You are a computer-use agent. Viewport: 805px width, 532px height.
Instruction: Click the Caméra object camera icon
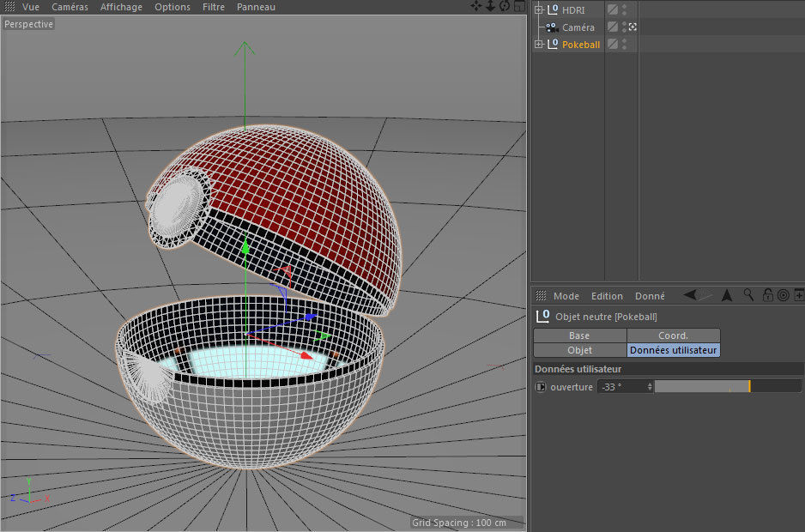pyautogui.click(x=552, y=27)
